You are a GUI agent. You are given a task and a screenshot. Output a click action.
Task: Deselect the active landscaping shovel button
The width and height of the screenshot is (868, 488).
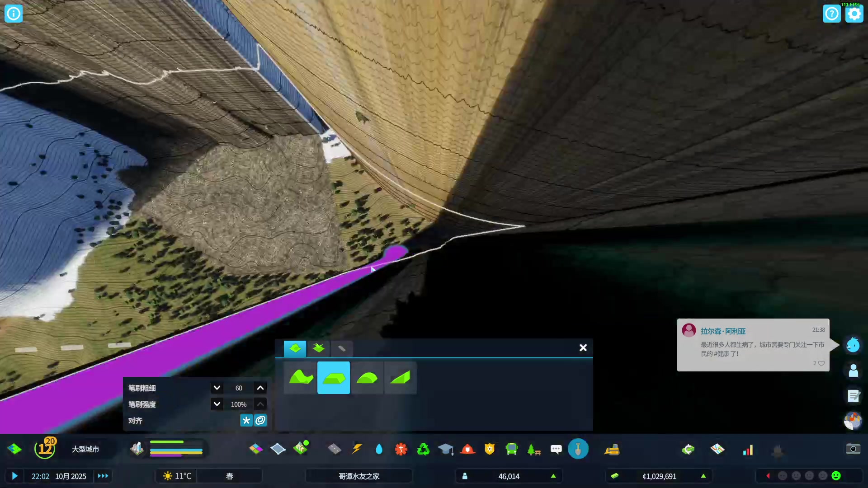pos(578,449)
